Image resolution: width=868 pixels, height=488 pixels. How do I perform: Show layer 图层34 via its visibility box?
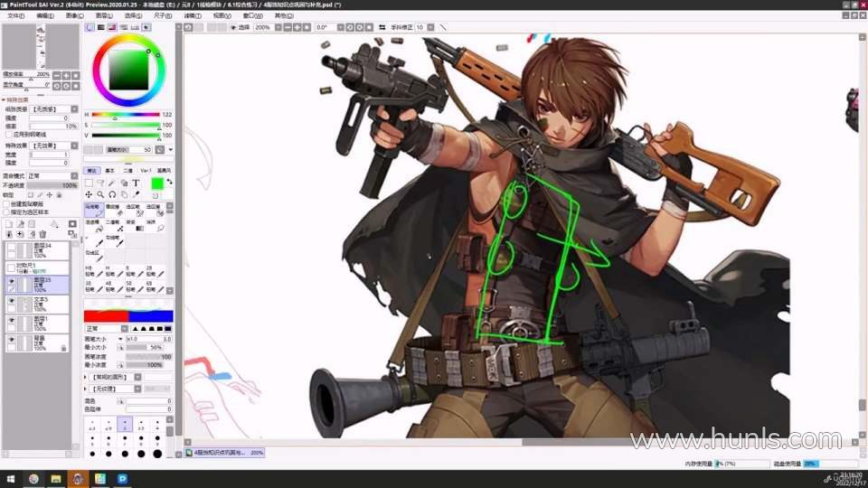tap(11, 247)
